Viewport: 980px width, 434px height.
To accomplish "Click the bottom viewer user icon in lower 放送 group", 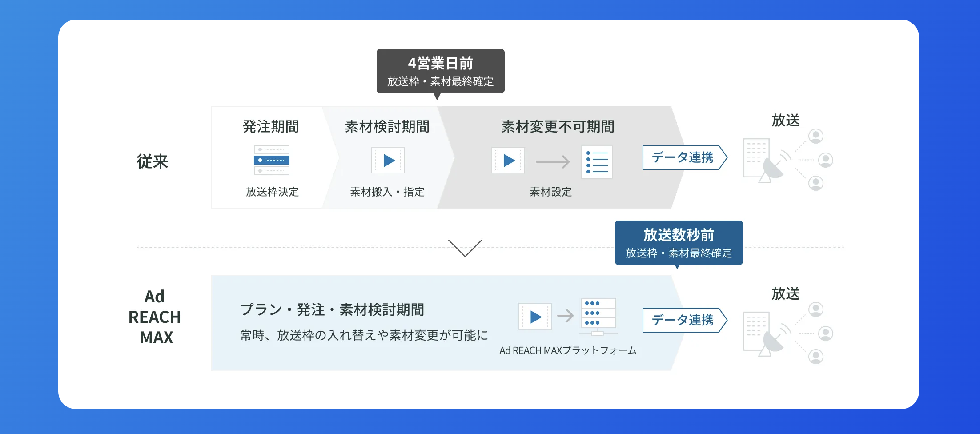I will [x=815, y=357].
